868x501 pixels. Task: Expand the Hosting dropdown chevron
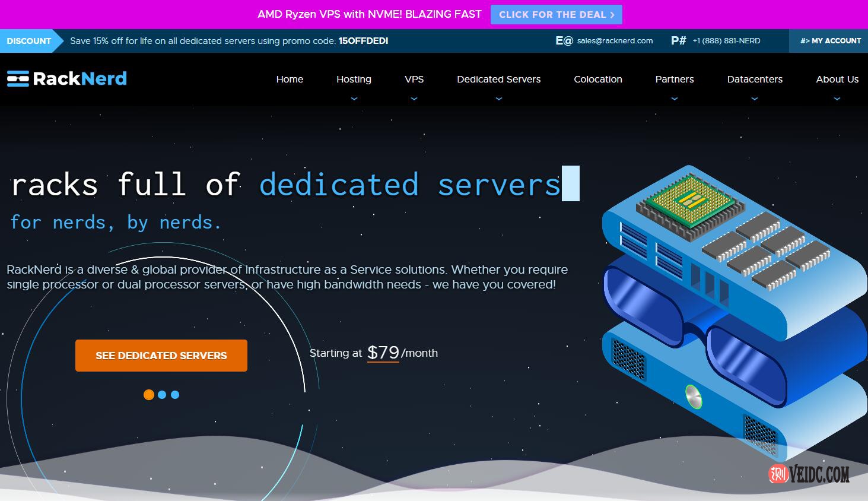354,99
